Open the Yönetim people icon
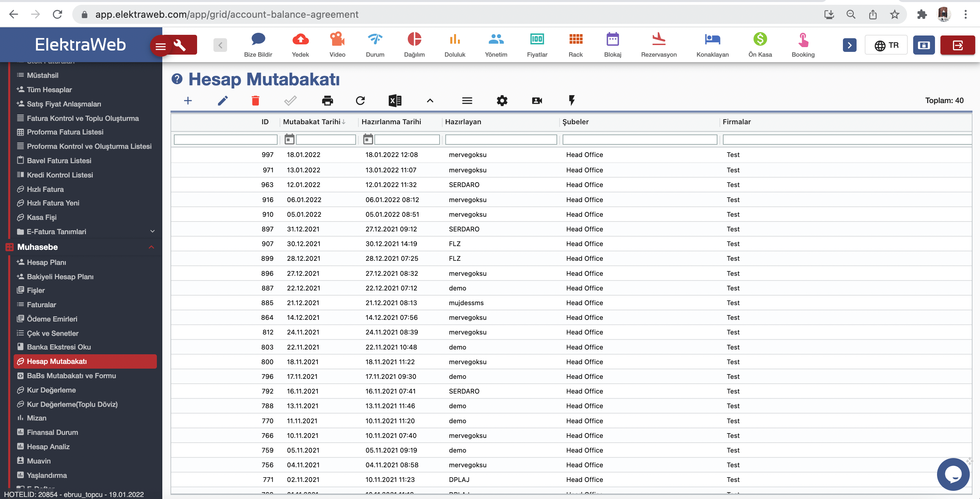The height and width of the screenshot is (499, 980). coord(496,39)
